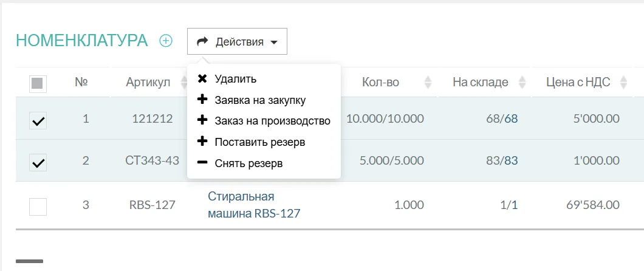Sort by Артикул column arrows
The image size is (644, 271).
[x=184, y=82]
